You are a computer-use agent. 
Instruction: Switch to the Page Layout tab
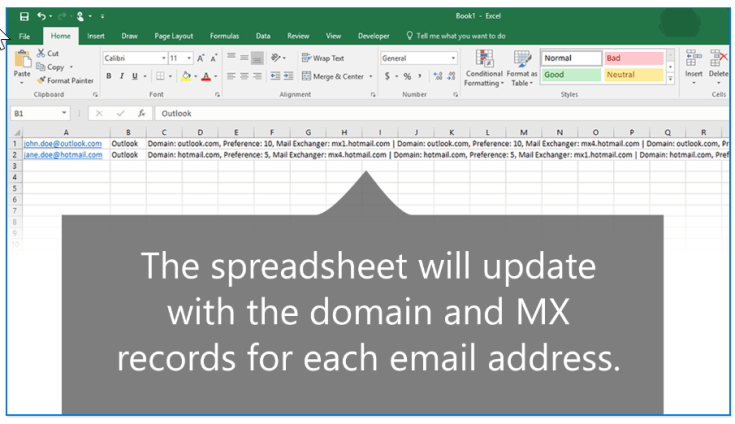pos(173,36)
